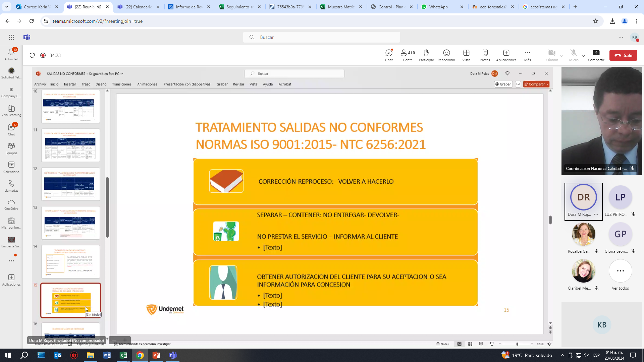Add Aplicaciones from left sidebar
Screen dimensions: 644x362
(11, 280)
